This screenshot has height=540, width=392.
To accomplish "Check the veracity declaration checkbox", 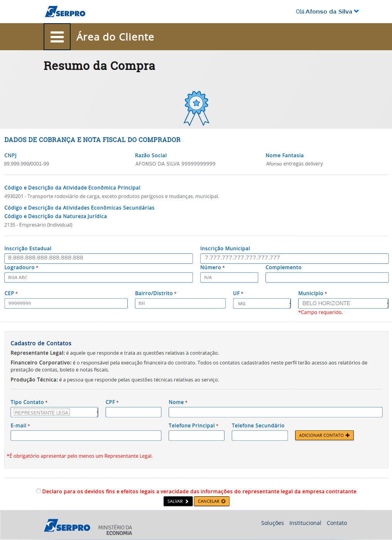I will 39,491.
